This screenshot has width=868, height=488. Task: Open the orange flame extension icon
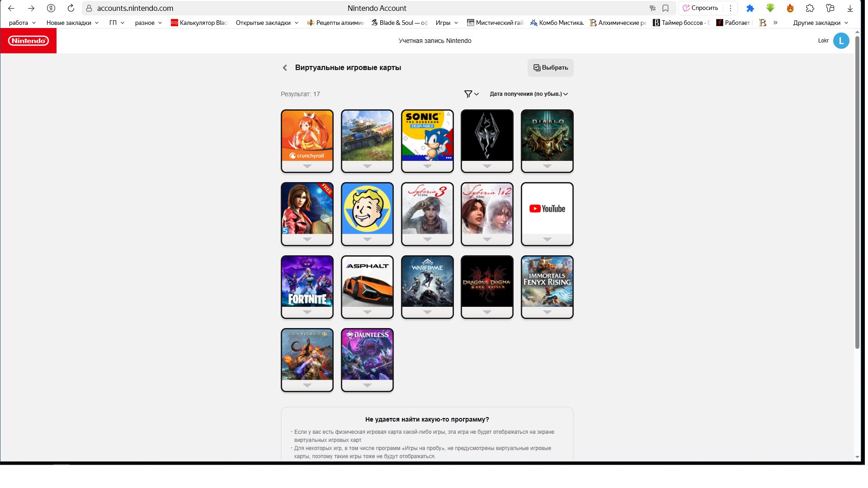pyautogui.click(x=790, y=8)
